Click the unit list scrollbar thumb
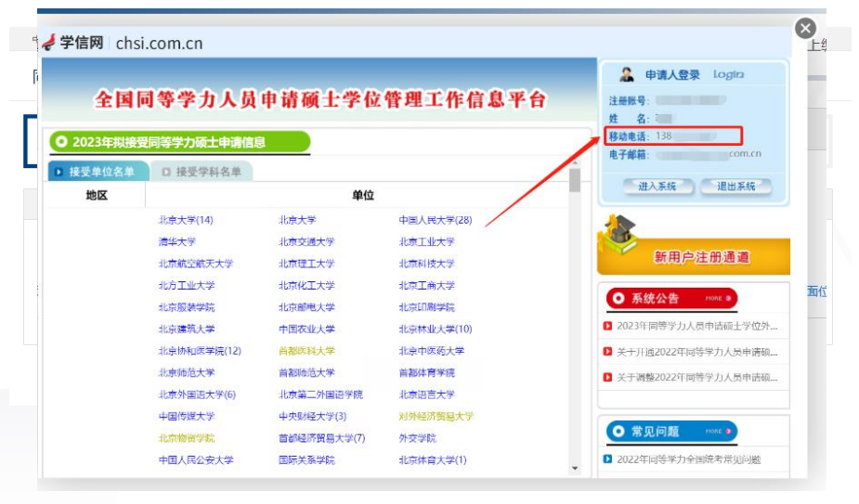This screenshot has width=859, height=504. point(575,180)
